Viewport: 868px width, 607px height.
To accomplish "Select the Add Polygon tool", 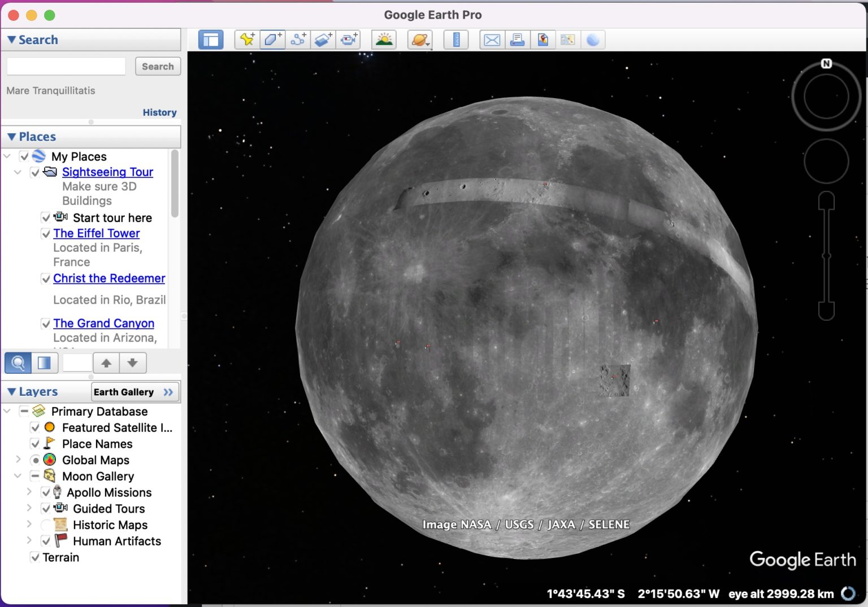I will tap(272, 39).
